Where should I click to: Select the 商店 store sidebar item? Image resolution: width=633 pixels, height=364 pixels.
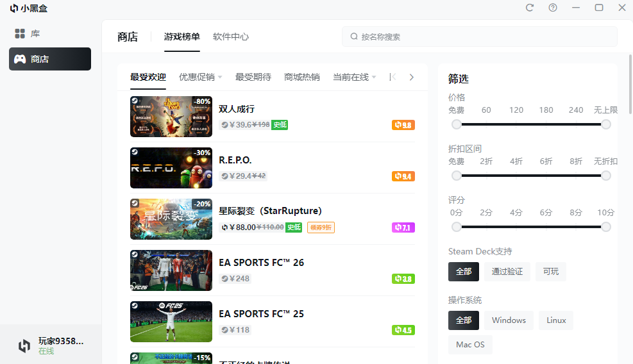(50, 59)
